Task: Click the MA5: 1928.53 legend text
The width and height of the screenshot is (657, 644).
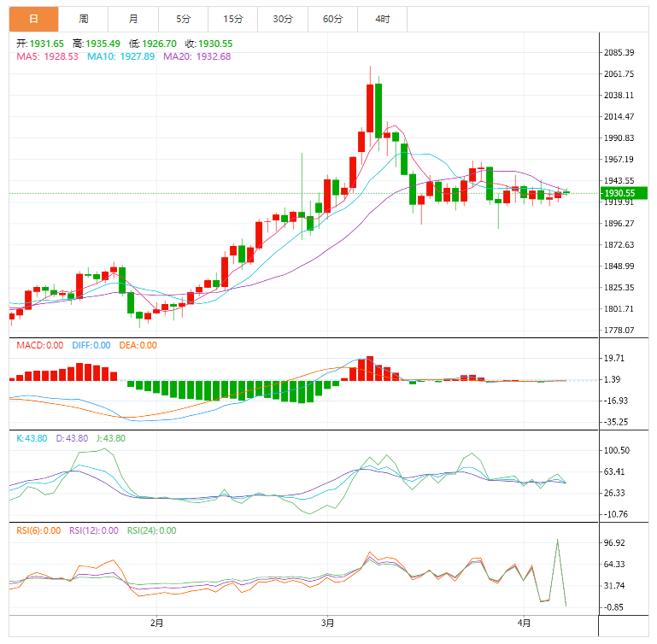Action: [x=47, y=56]
